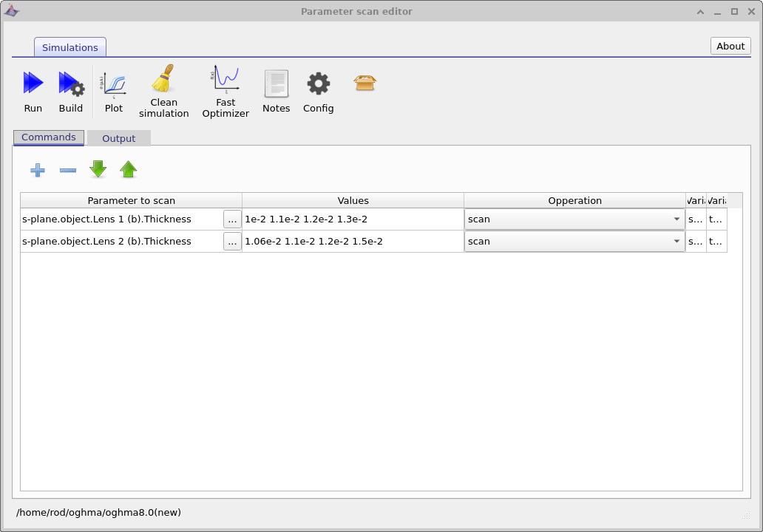Select the Commands tab
Image resolution: width=763 pixels, height=532 pixels.
click(x=48, y=137)
